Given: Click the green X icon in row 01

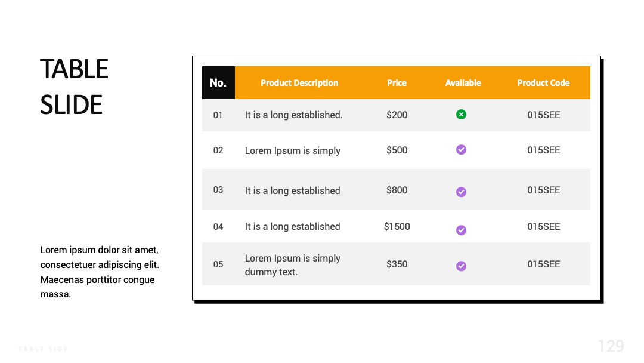Looking at the screenshot, I should [461, 115].
